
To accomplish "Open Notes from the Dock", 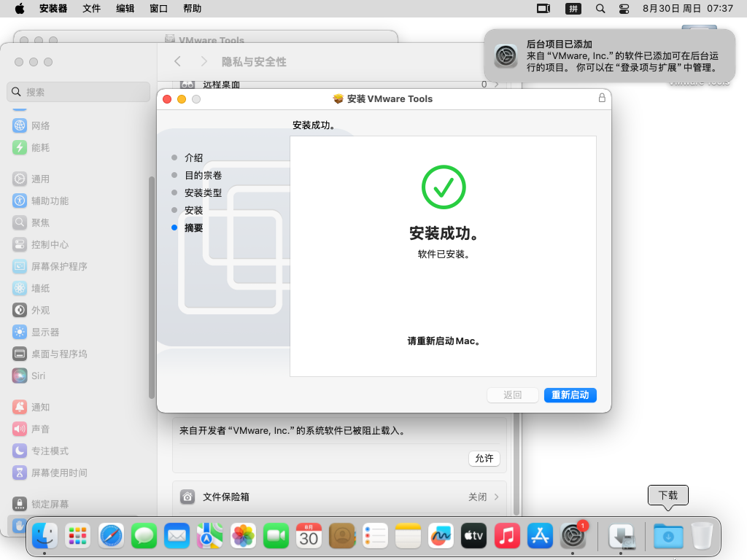I will 408,536.
